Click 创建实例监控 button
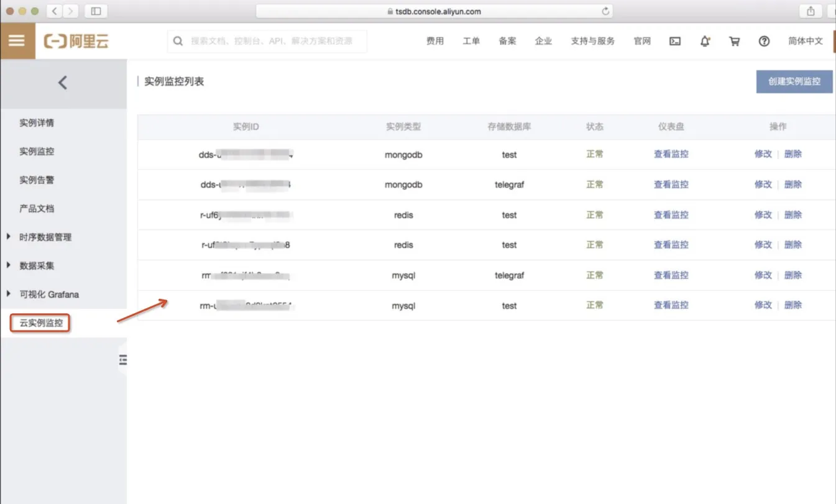Viewport: 836px width, 504px height. tap(794, 81)
